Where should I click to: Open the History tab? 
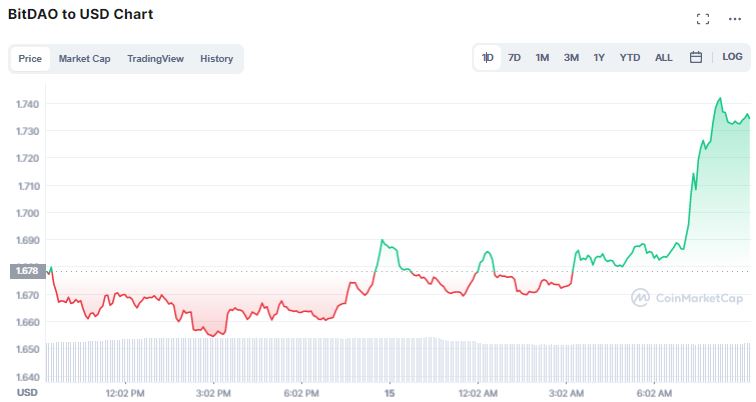click(216, 59)
